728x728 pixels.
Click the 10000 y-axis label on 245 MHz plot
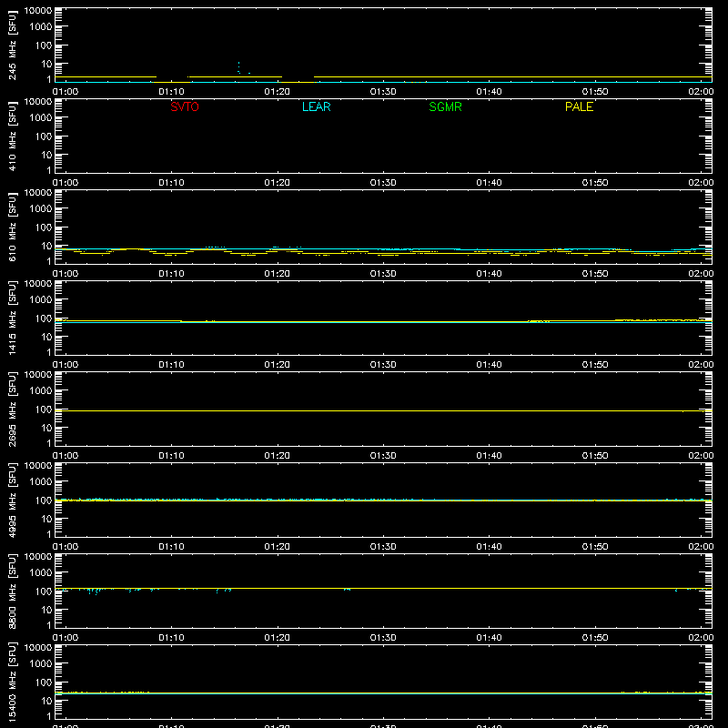[38, 11]
